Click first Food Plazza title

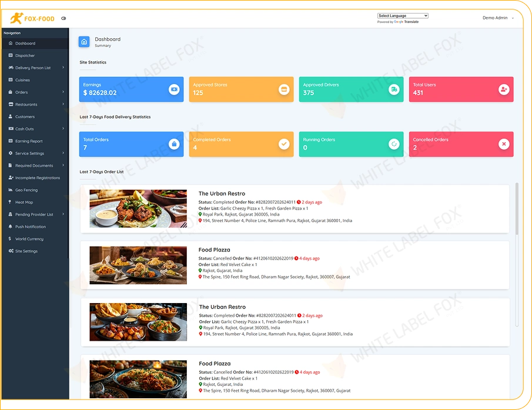click(215, 250)
